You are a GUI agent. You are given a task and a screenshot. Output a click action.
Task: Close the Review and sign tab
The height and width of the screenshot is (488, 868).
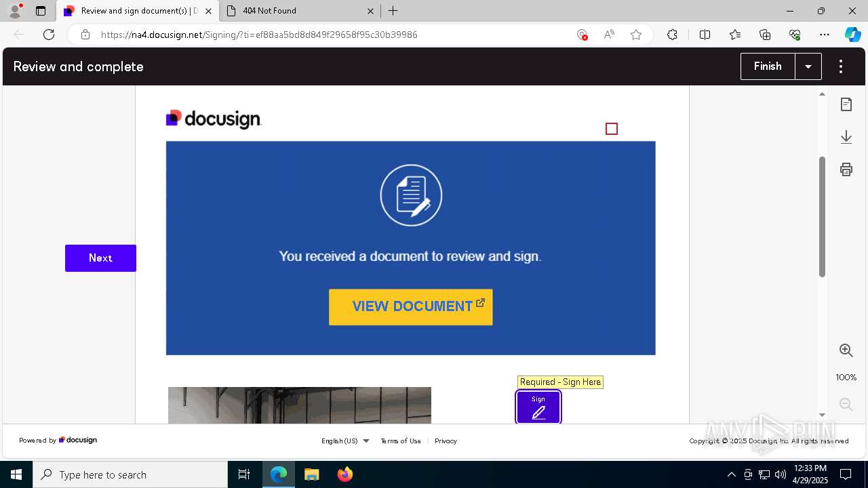pyautogui.click(x=208, y=11)
